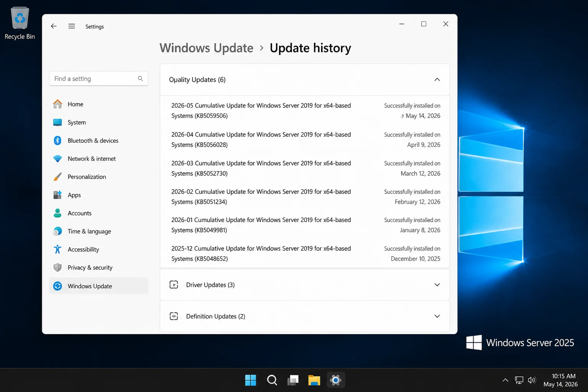Click Settings gear on taskbar
The width and height of the screenshot is (588, 392).
pos(336,380)
